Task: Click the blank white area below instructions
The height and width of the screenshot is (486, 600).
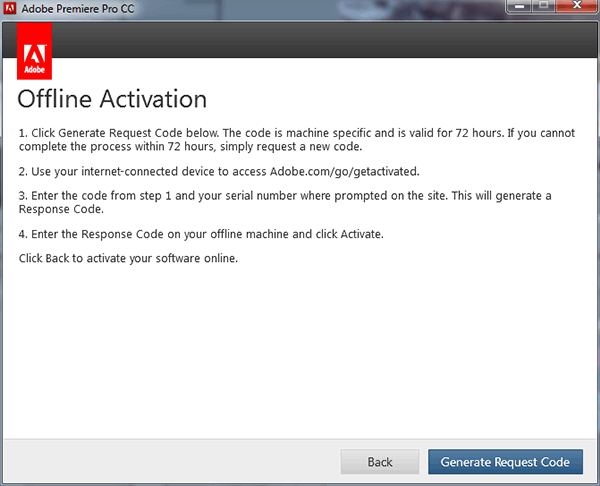Action: click(300, 350)
